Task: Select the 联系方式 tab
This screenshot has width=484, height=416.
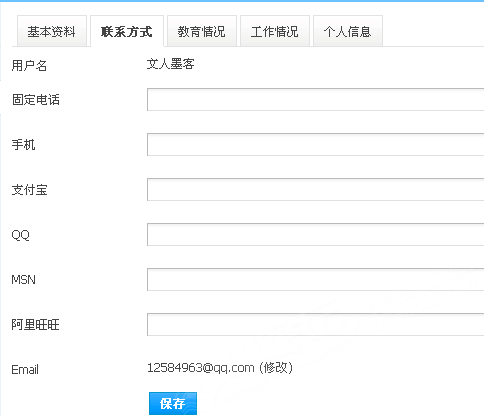Action: click(127, 31)
